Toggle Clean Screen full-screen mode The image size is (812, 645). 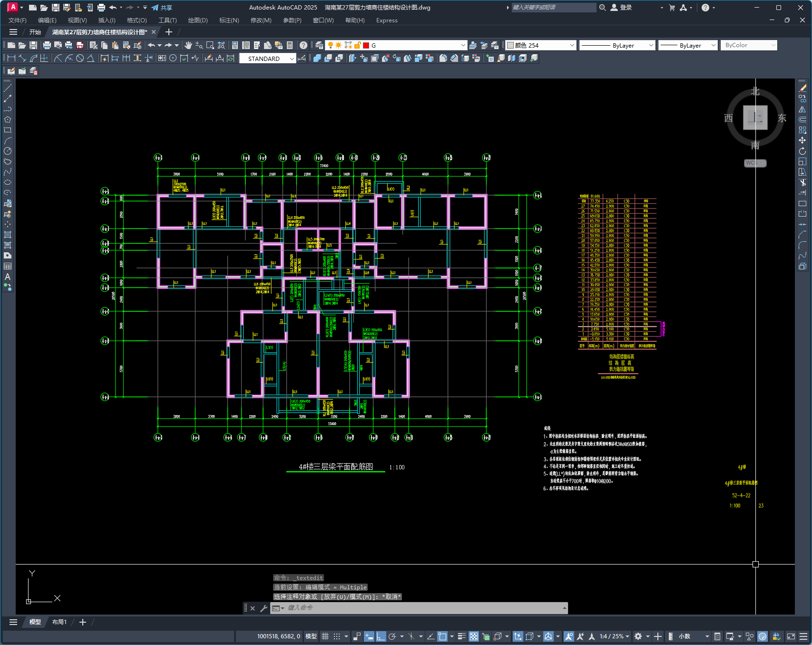[791, 636]
